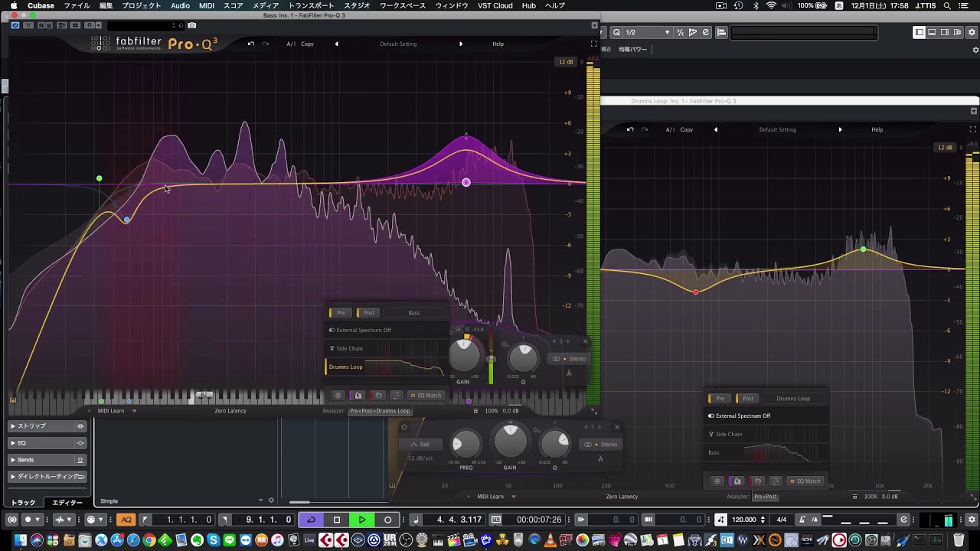Select Drumns Loop external spectrum in Bass panel
Viewport: 980px width, 551px height.
pyautogui.click(x=385, y=367)
